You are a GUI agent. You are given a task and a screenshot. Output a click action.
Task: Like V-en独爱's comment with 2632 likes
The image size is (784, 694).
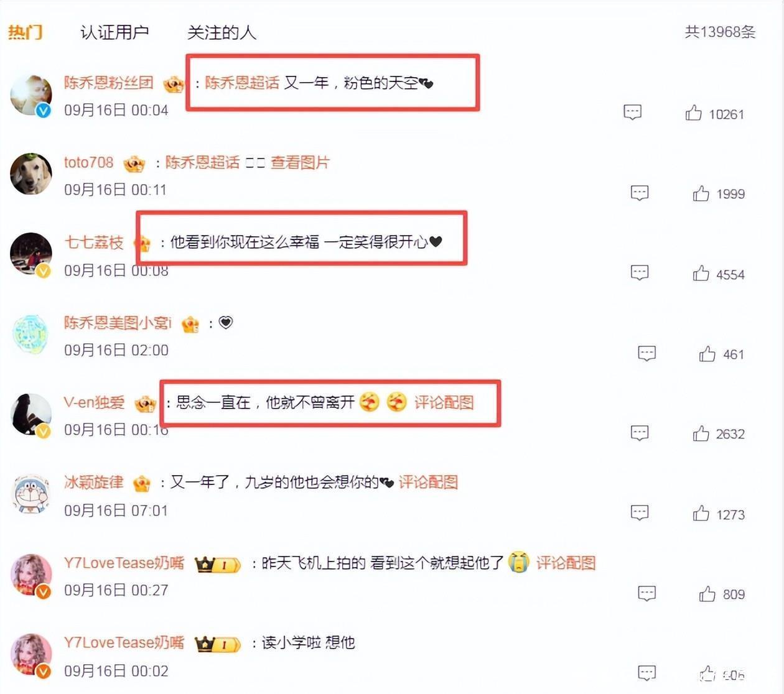[701, 433]
